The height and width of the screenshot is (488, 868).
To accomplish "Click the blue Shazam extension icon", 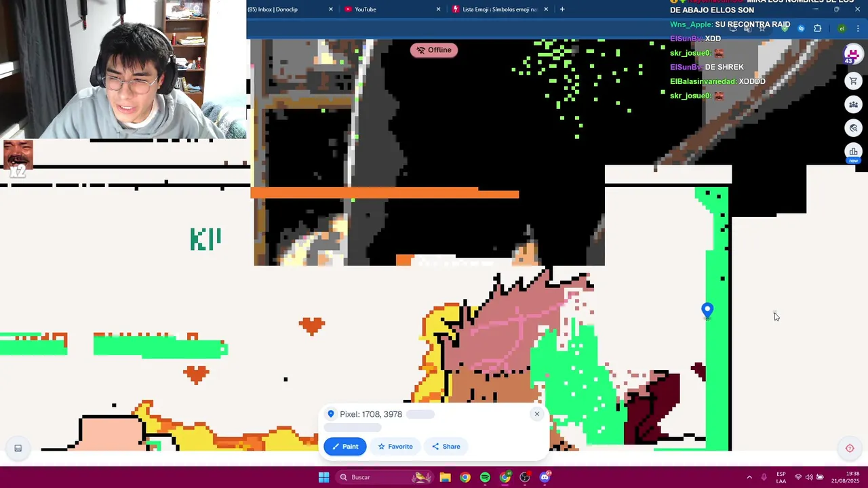I will coord(801,28).
